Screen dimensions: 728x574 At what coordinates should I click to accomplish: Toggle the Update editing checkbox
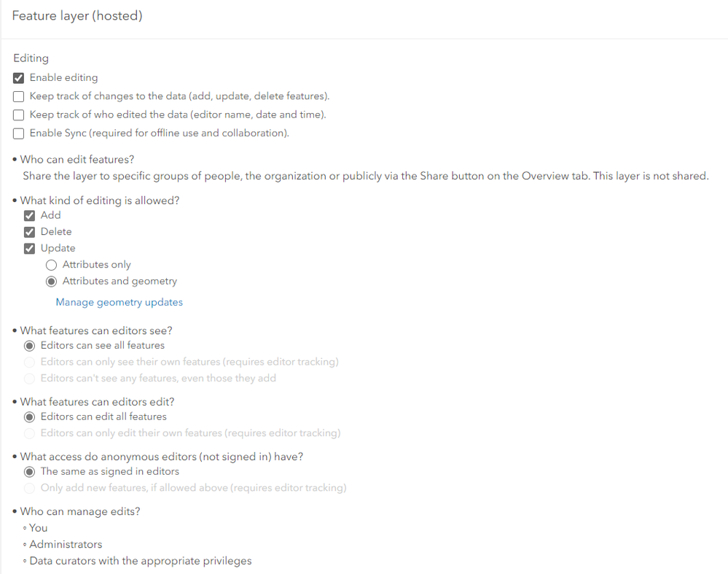(30, 249)
